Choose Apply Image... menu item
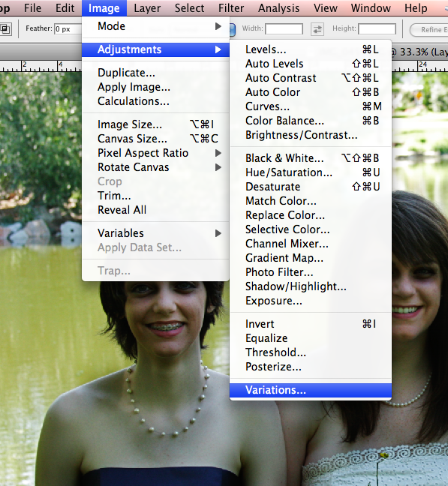Image resolution: width=448 pixels, height=486 pixels. tap(155, 87)
